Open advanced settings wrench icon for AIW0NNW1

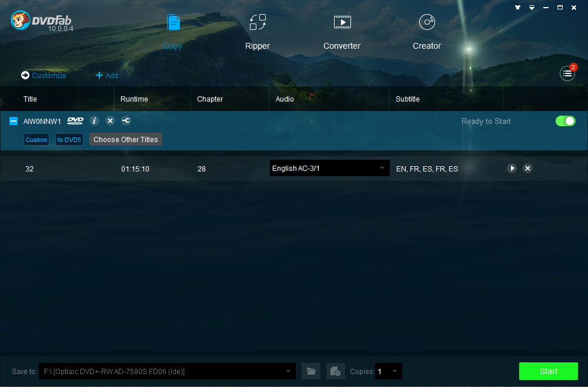[x=126, y=120]
